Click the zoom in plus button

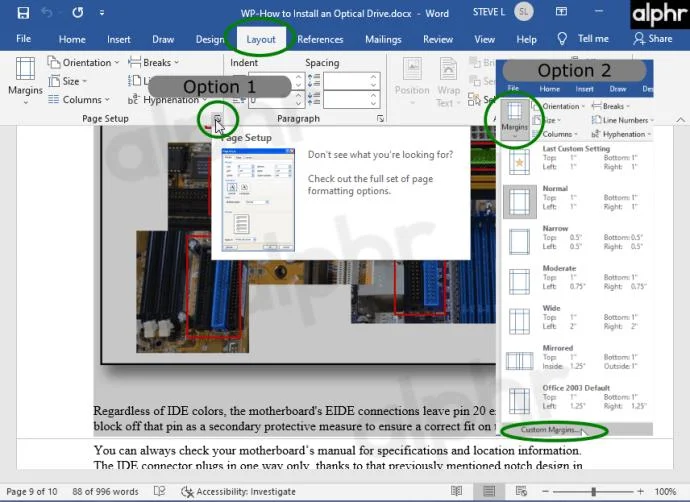click(640, 491)
